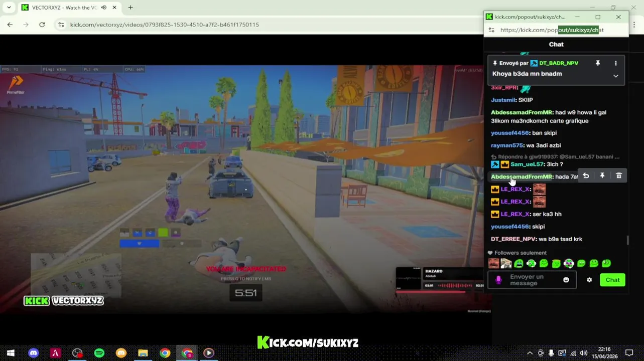Open Windows Start menu
This screenshot has width=644, height=361.
11,353
